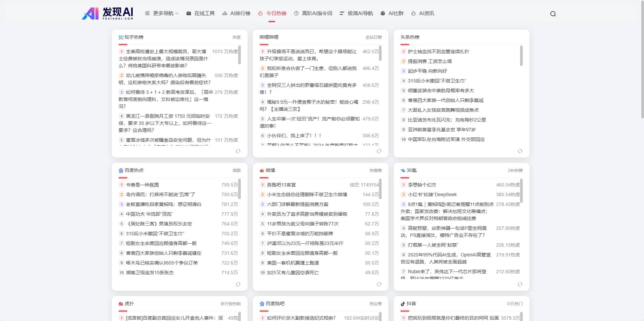The image size is (644, 321).
Task: Open 高阶AI指令词 page
Action: pyautogui.click(x=313, y=13)
